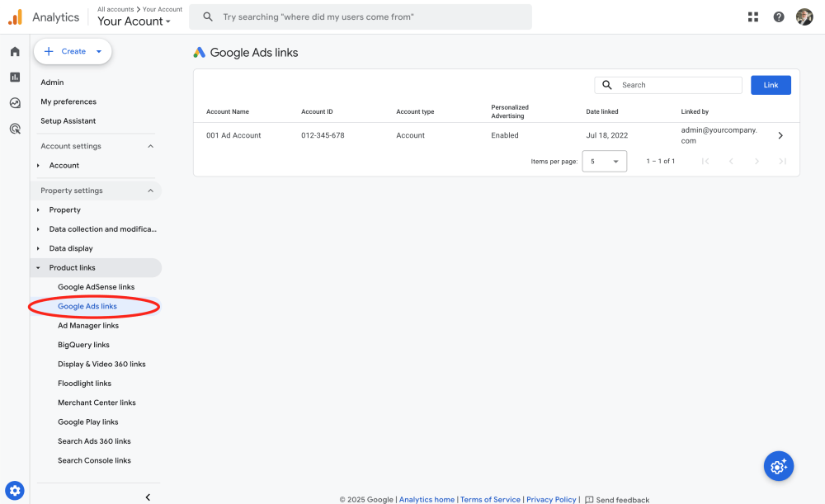The image size is (825, 504).
Task: Open Admin in the sidebar
Action: pyautogui.click(x=52, y=82)
